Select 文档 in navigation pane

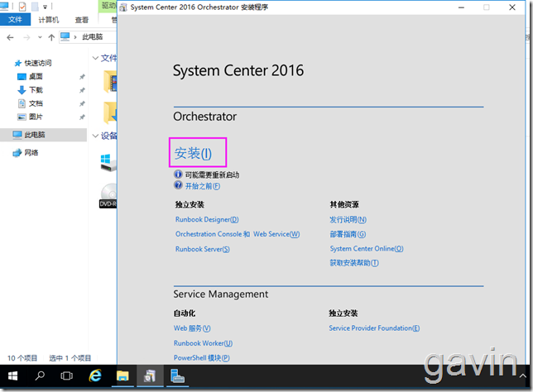point(36,103)
